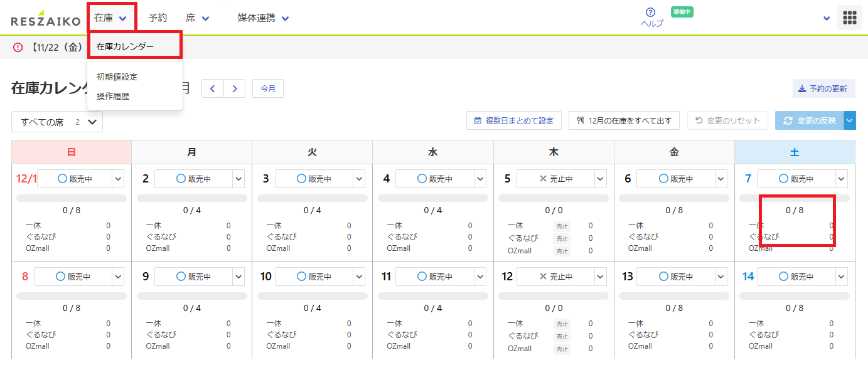Open the apps grid menu icon

849,18
